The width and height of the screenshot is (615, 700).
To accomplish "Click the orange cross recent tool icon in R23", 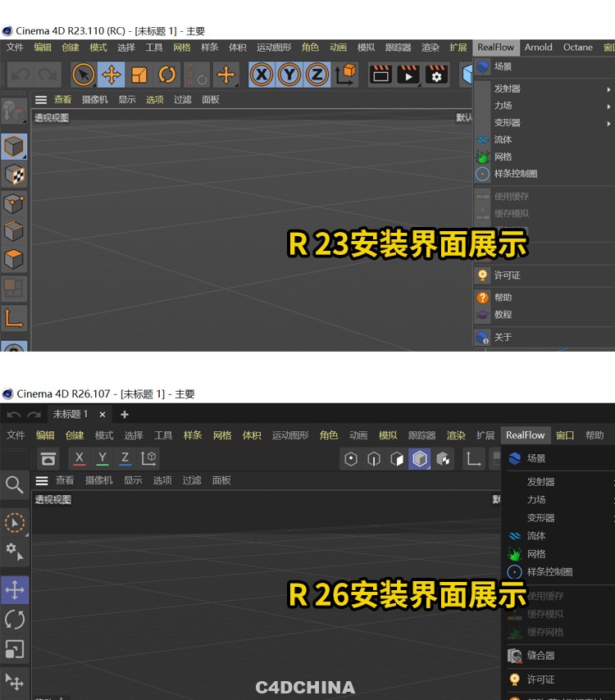I will [225, 75].
